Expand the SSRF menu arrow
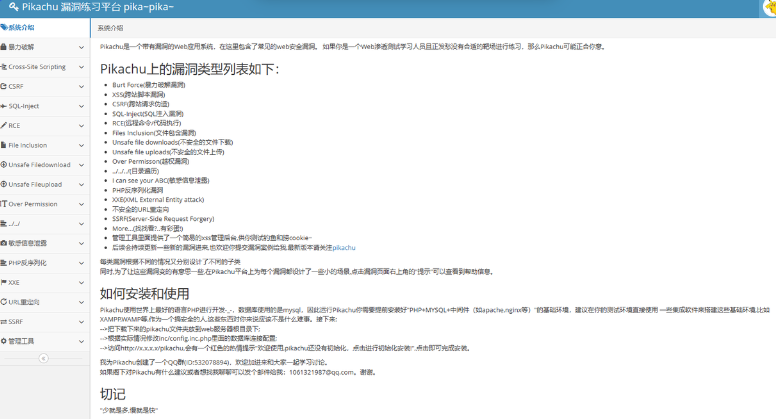 click(82, 321)
